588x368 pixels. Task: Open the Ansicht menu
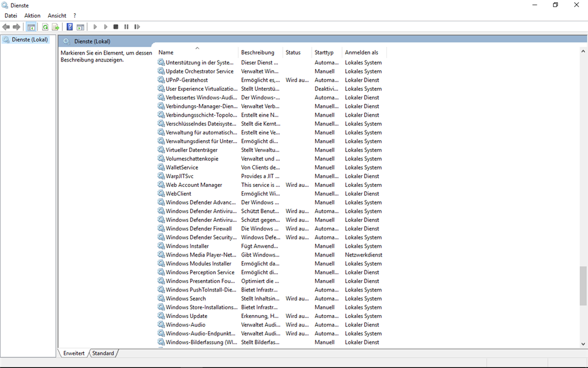click(57, 16)
